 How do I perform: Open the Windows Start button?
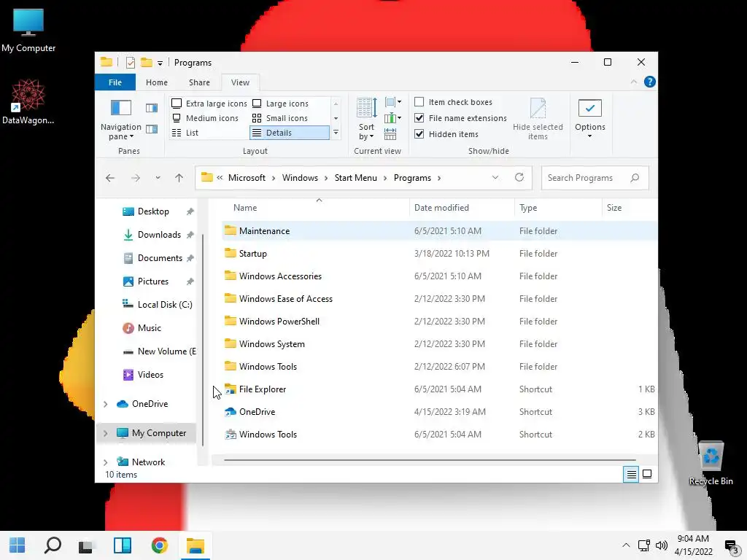(x=18, y=545)
